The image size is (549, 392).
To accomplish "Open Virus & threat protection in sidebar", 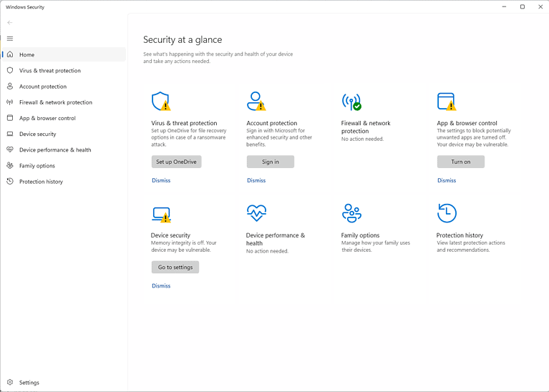I will click(64, 70).
